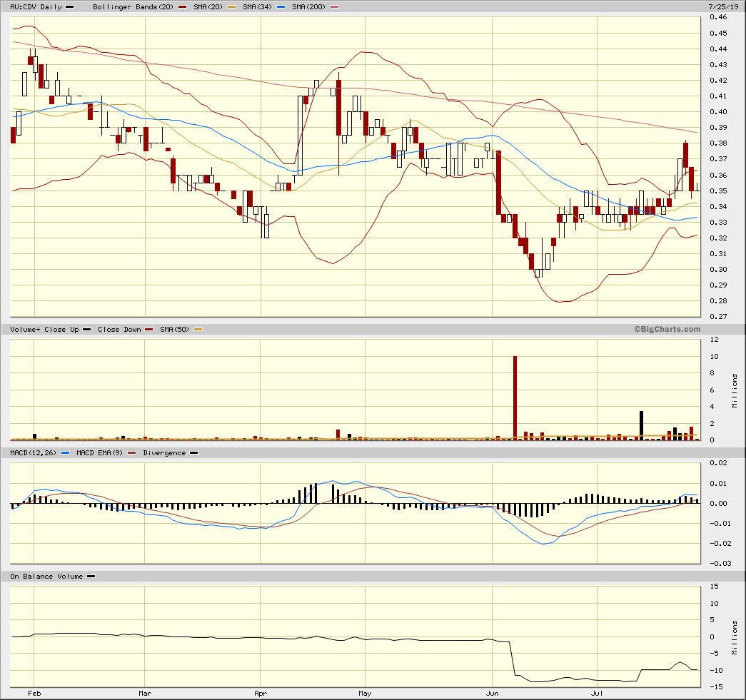Screen dimensions: 746x700
Task: Click the Volume+ Close Up legend label
Action: (44, 329)
